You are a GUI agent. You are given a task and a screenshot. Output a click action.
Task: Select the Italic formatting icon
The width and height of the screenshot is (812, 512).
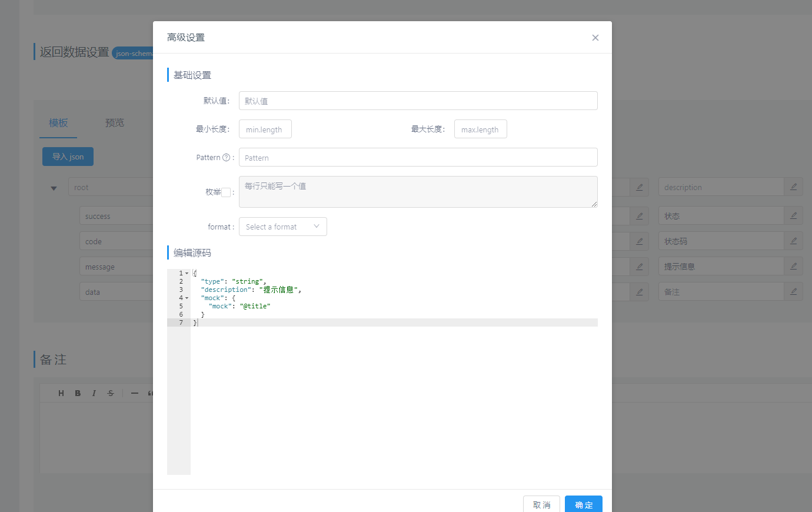[x=94, y=393]
